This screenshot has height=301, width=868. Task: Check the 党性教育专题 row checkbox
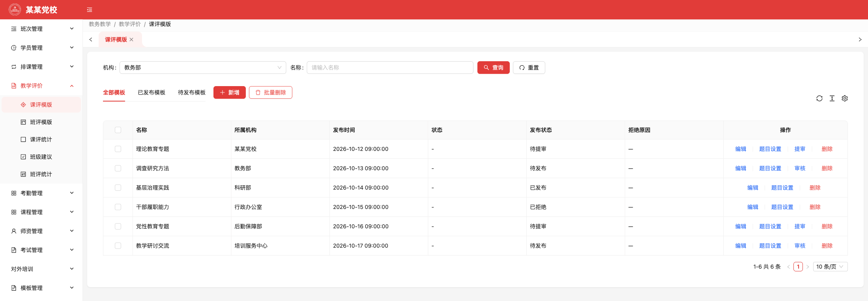click(118, 226)
